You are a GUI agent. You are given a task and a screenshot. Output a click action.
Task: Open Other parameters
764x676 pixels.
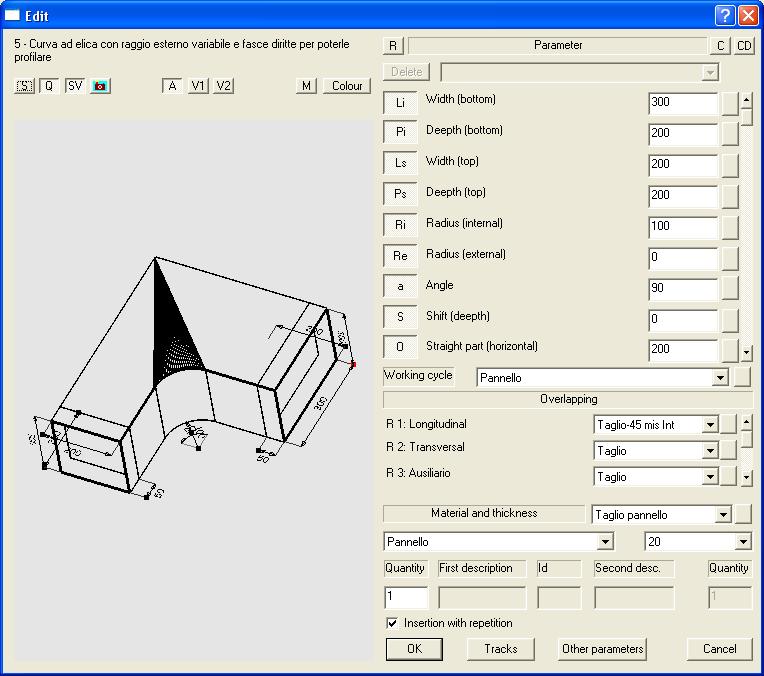click(x=602, y=649)
